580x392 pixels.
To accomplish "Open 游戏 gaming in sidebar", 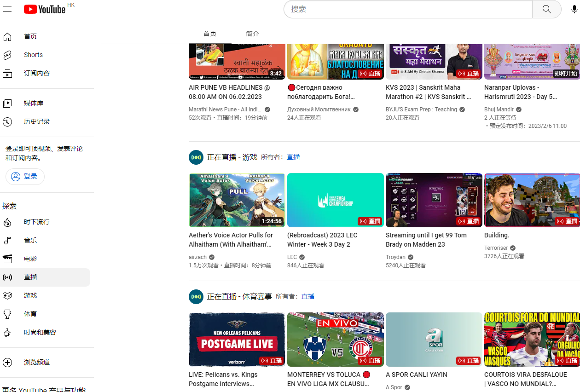I will click(x=30, y=295).
